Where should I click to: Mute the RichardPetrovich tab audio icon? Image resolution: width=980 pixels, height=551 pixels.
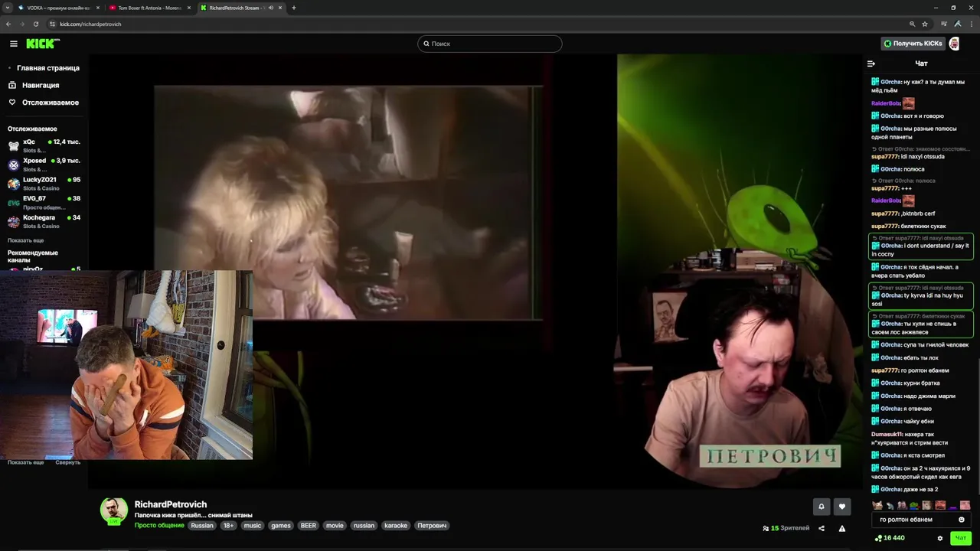[271, 8]
